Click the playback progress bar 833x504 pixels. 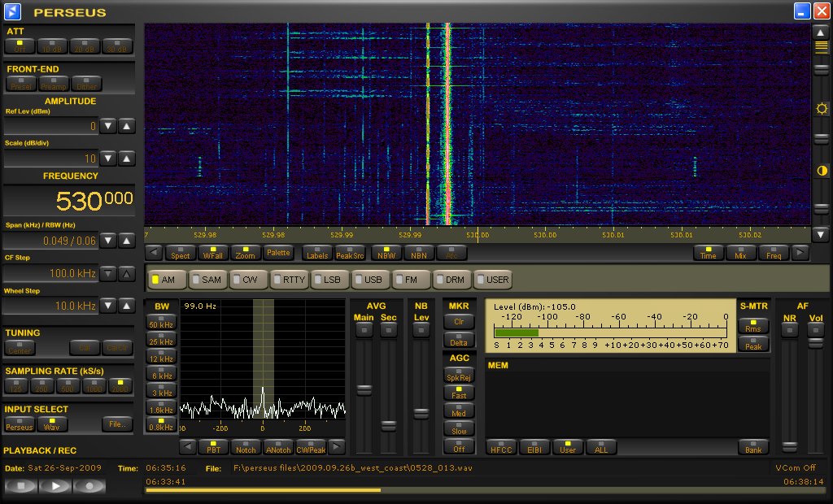(x=485, y=489)
